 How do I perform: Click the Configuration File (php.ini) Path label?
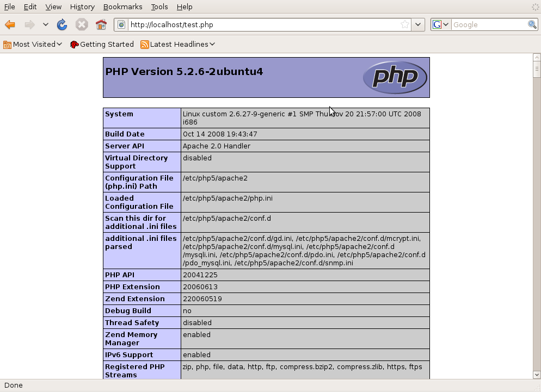point(139,182)
